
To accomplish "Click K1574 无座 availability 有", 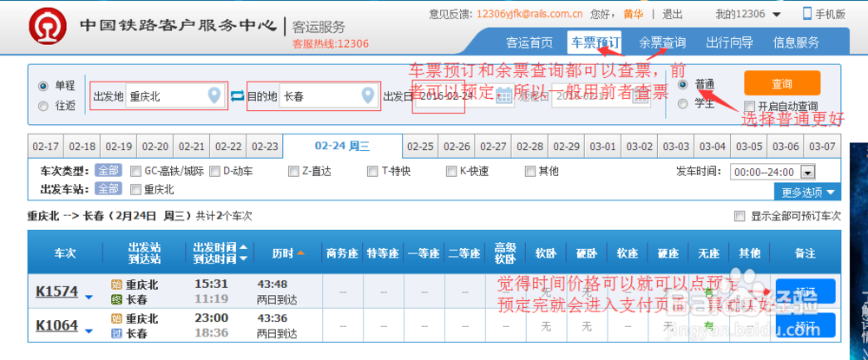I will click(x=708, y=291).
